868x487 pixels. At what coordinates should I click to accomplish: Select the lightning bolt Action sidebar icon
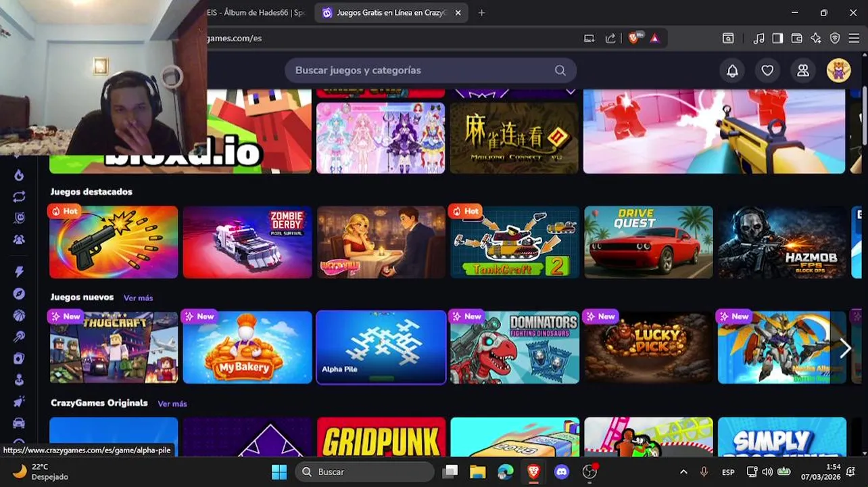[x=19, y=272]
